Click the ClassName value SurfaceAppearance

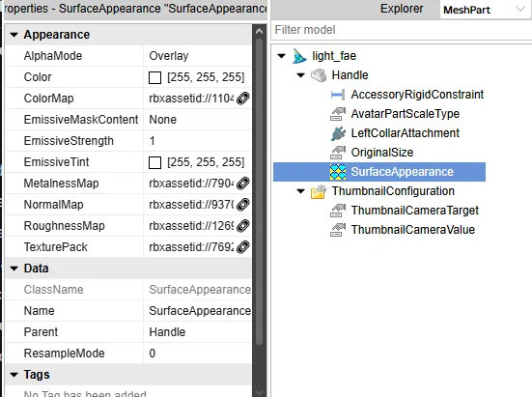(200, 290)
